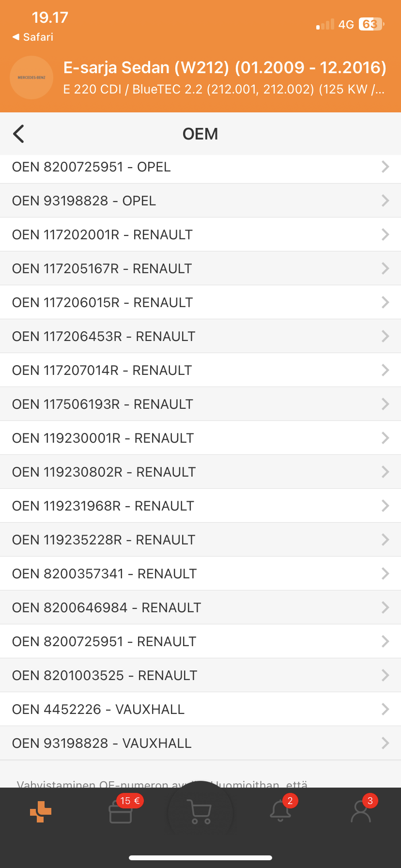
Task: Expand OEN 8200725951 - OPEL chevron
Action: click(385, 167)
